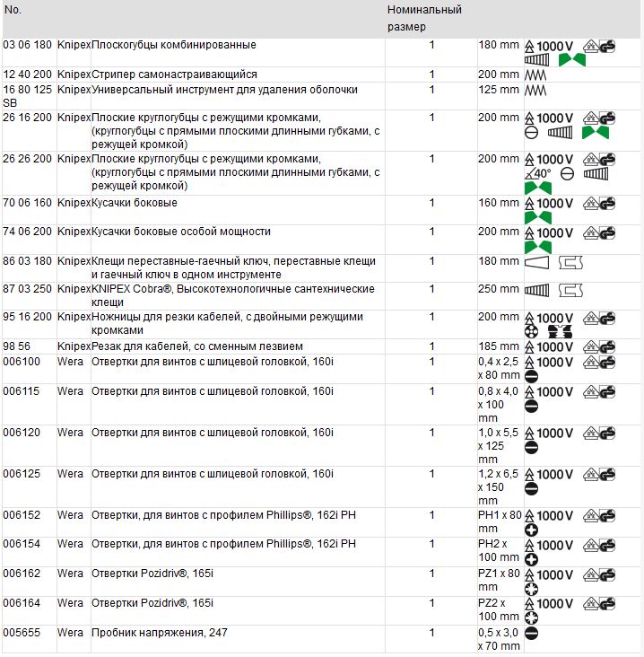Click the smooth jaw icon in row 86 03 180
This screenshot has width=644, height=657.
click(x=537, y=262)
